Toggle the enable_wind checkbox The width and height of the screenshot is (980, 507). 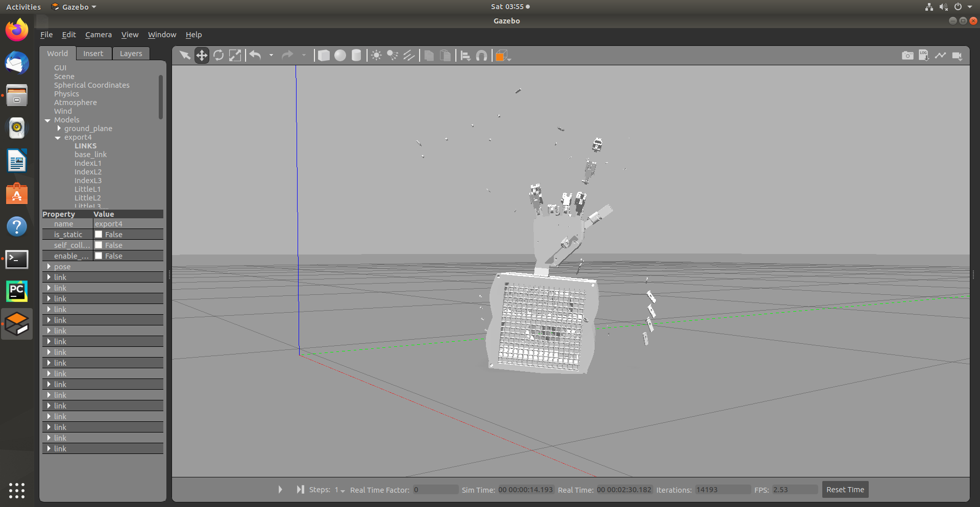click(x=99, y=256)
